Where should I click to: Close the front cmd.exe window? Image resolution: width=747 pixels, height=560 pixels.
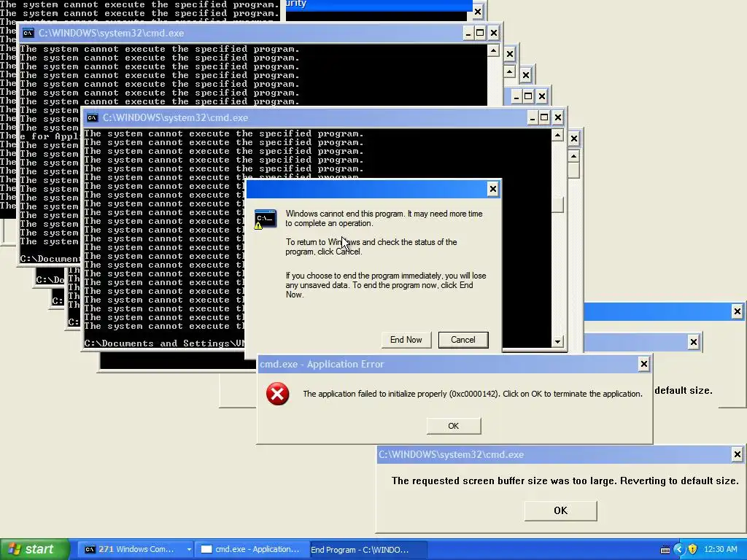557,117
